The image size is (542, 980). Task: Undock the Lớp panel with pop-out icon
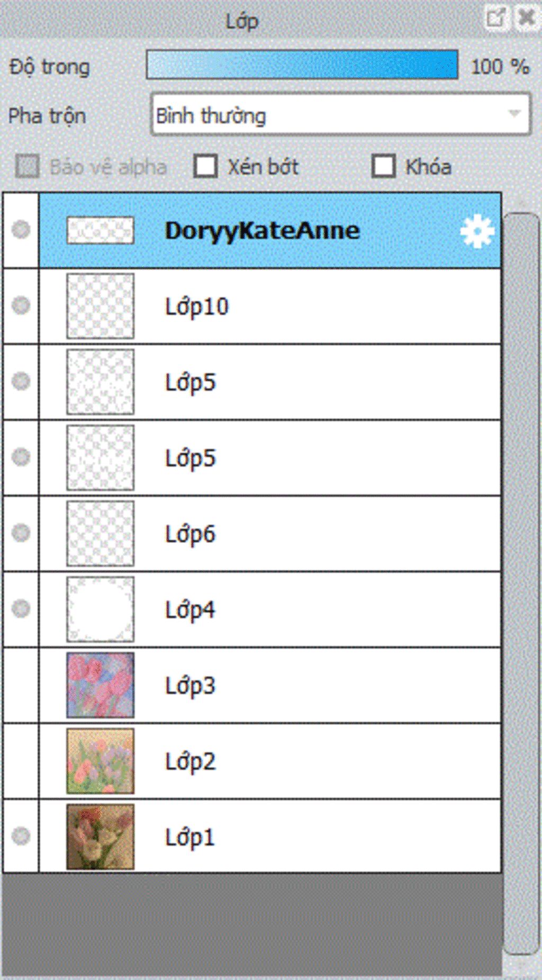[x=496, y=19]
